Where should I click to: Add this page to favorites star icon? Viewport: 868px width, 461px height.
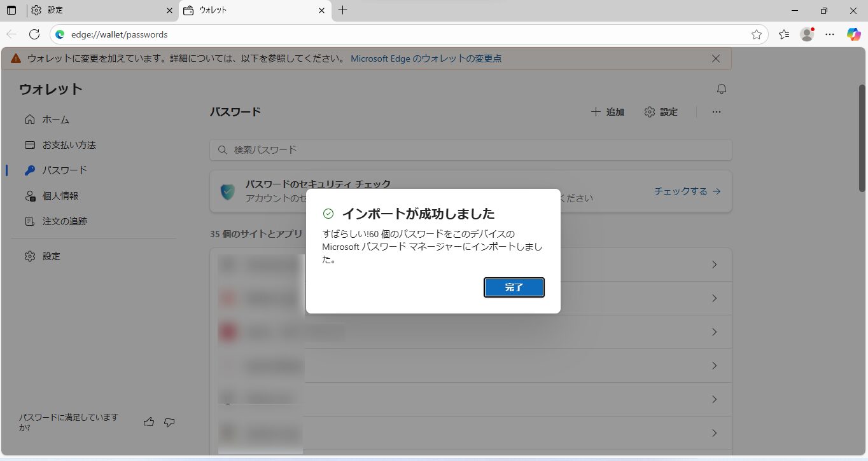756,34
